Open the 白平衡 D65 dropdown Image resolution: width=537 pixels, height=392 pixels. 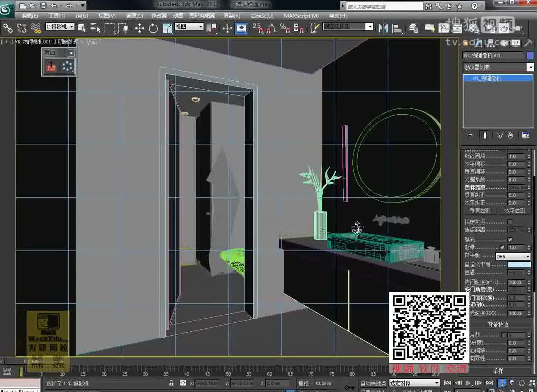point(513,256)
